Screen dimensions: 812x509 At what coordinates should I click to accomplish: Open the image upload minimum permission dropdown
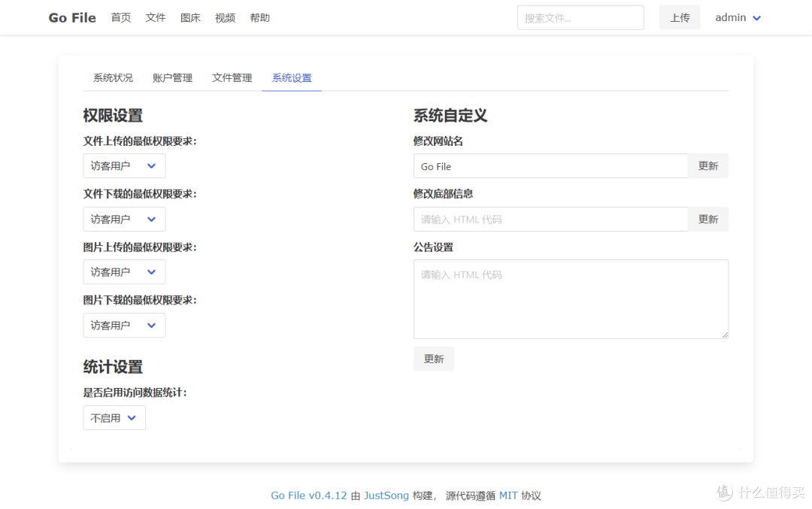124,271
